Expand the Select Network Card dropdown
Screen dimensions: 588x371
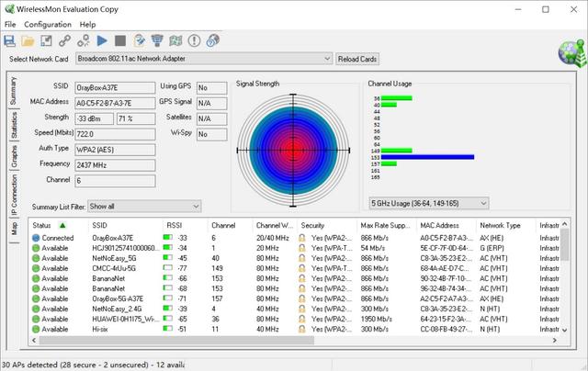(x=326, y=59)
